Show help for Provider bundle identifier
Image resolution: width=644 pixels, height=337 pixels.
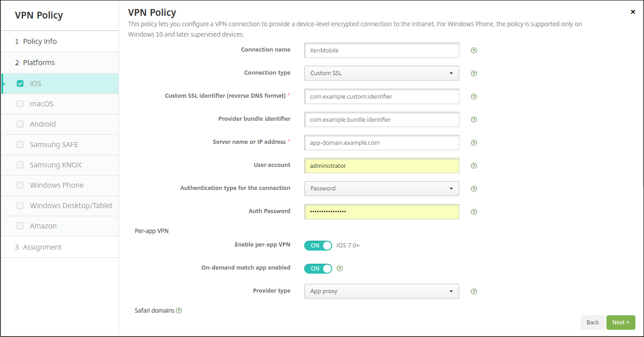(474, 120)
